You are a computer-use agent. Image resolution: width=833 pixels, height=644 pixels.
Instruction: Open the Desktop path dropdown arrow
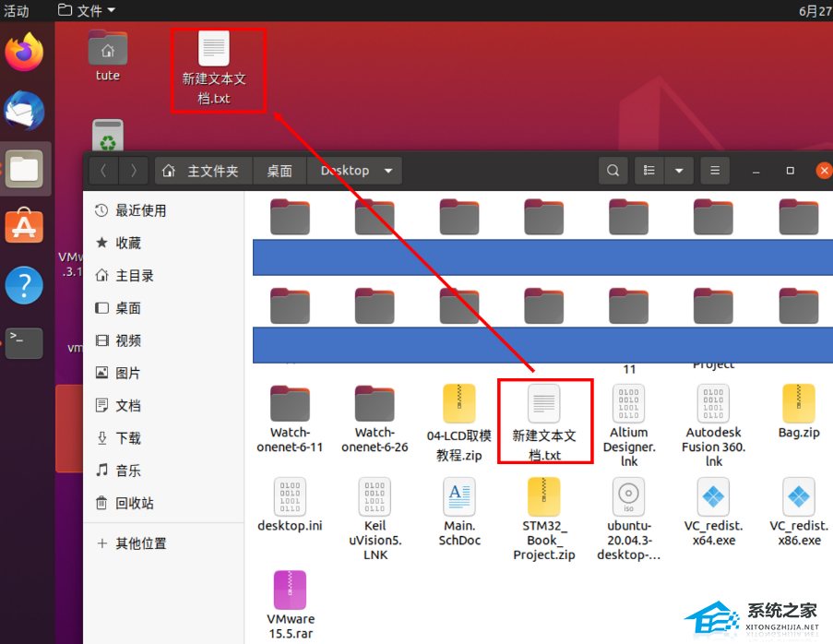[x=388, y=171]
